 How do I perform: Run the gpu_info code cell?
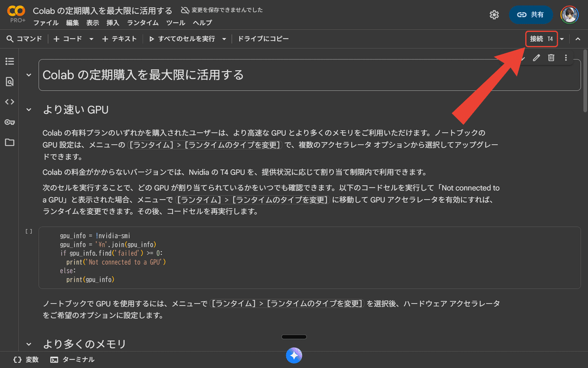pos(29,231)
